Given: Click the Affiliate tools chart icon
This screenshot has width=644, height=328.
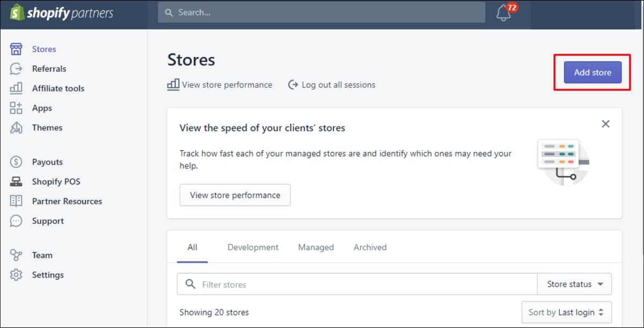Looking at the screenshot, I should coord(16,88).
